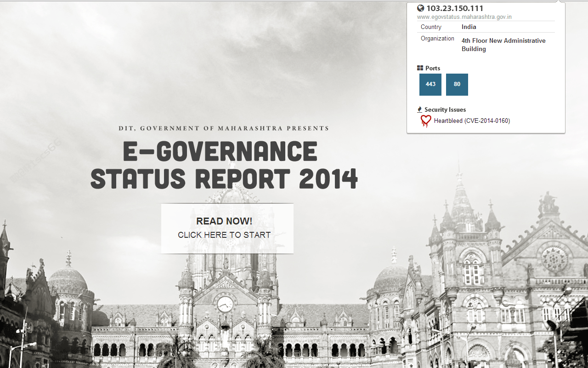588x368 pixels.
Task: Click the clock face on the building
Action: coord(225,304)
